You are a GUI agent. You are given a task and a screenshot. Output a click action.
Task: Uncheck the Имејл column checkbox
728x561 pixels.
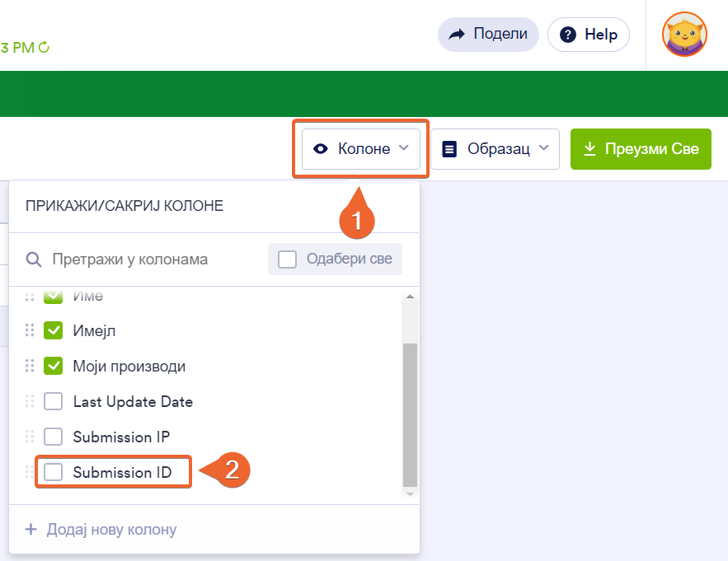pyautogui.click(x=54, y=330)
